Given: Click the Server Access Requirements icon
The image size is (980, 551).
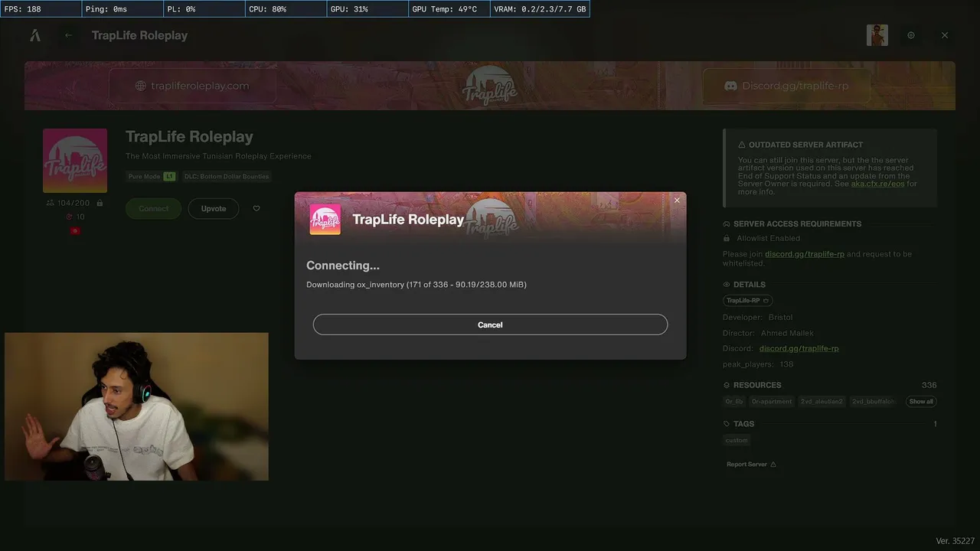Looking at the screenshot, I should coord(727,224).
